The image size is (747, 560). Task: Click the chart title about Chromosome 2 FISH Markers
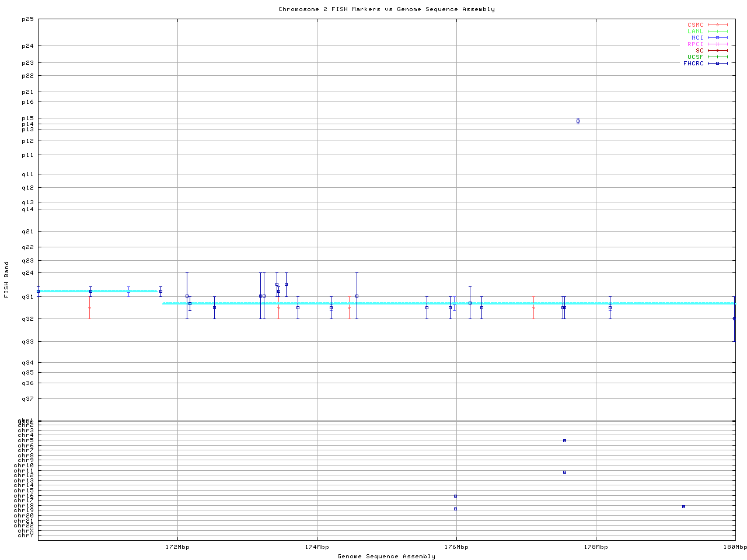386,9
